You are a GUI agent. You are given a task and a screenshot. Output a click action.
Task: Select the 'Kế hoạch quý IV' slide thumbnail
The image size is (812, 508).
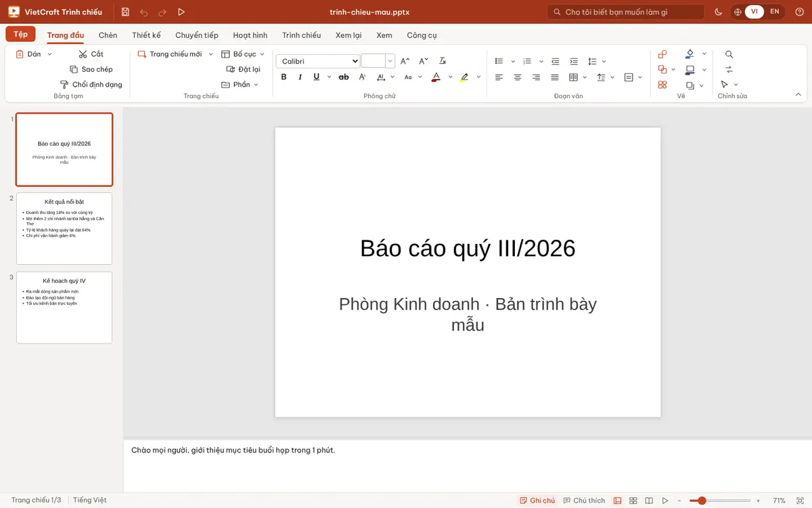[x=64, y=308]
